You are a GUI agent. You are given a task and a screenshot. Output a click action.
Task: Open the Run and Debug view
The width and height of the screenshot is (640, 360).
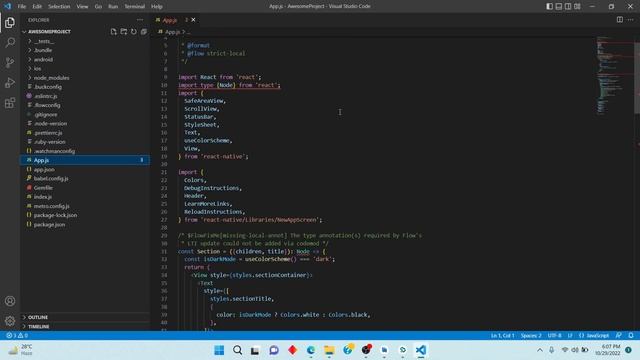tap(10, 82)
